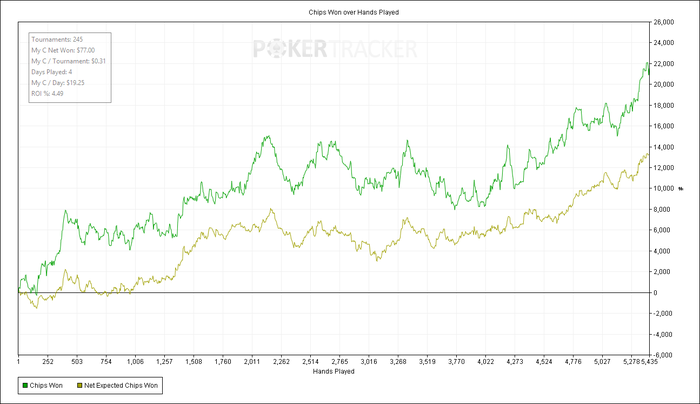The height and width of the screenshot is (404, 700).
Task: Click the 5,027 x-axis tick label
Action: click(602, 362)
